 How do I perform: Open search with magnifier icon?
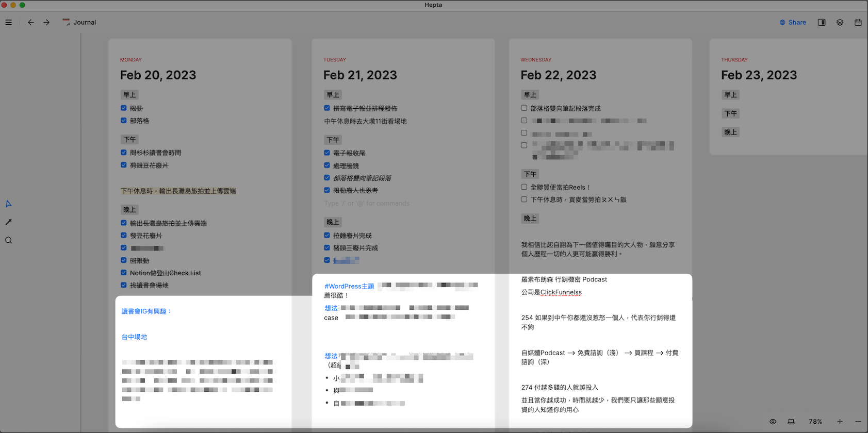[x=9, y=240]
